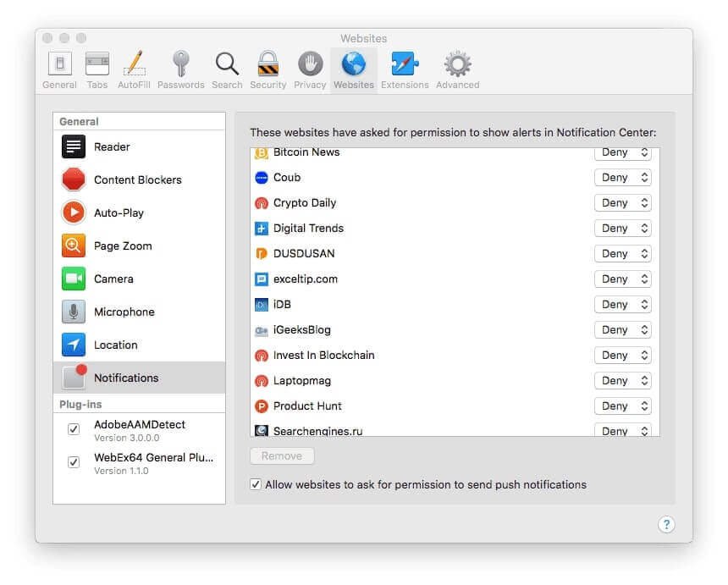Click the iGeeksBlog site icon

[262, 330]
